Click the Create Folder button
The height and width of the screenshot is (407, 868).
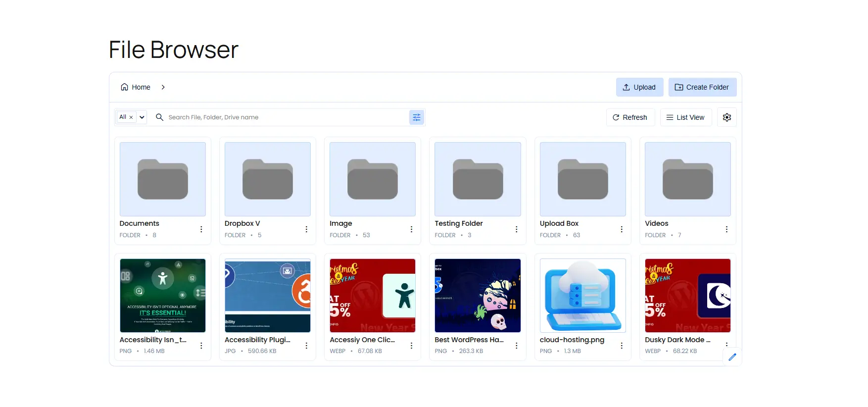[x=702, y=87]
